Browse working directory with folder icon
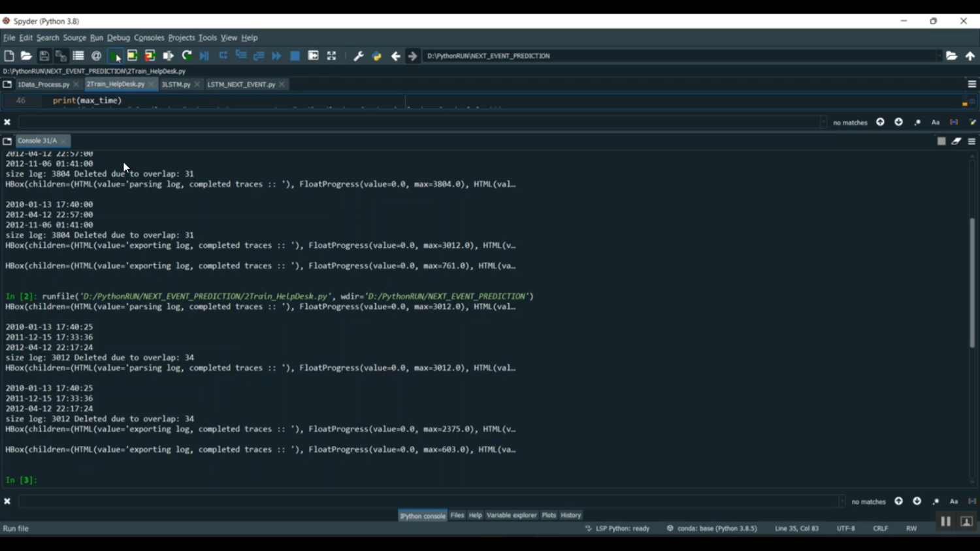 click(x=951, y=56)
